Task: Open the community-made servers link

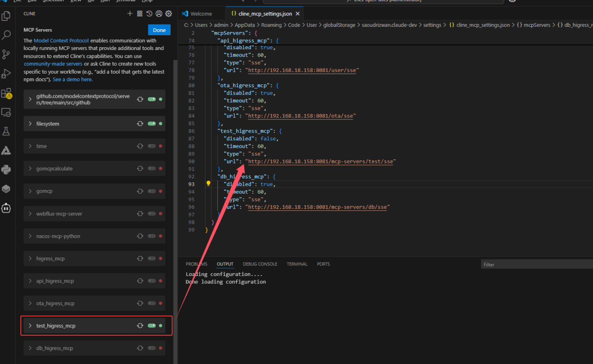Action: tap(53, 64)
